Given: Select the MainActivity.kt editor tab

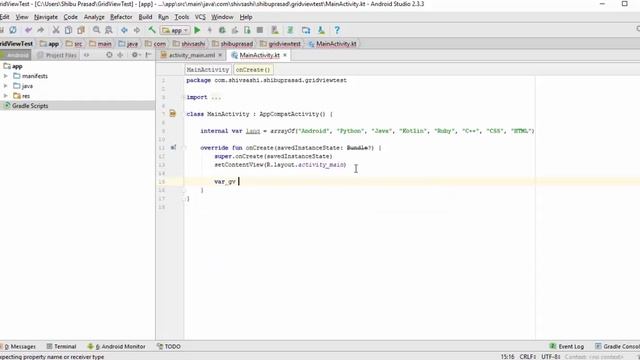Looking at the screenshot, I should (260, 55).
